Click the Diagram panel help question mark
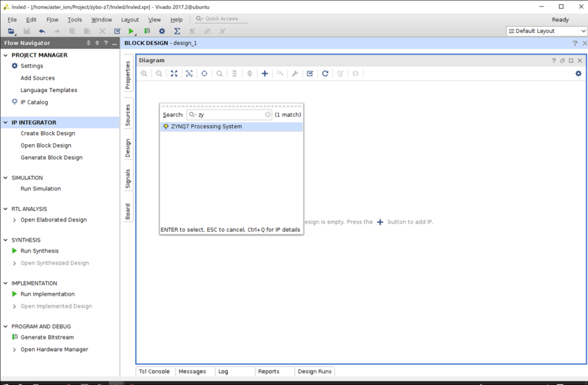 pyautogui.click(x=554, y=60)
